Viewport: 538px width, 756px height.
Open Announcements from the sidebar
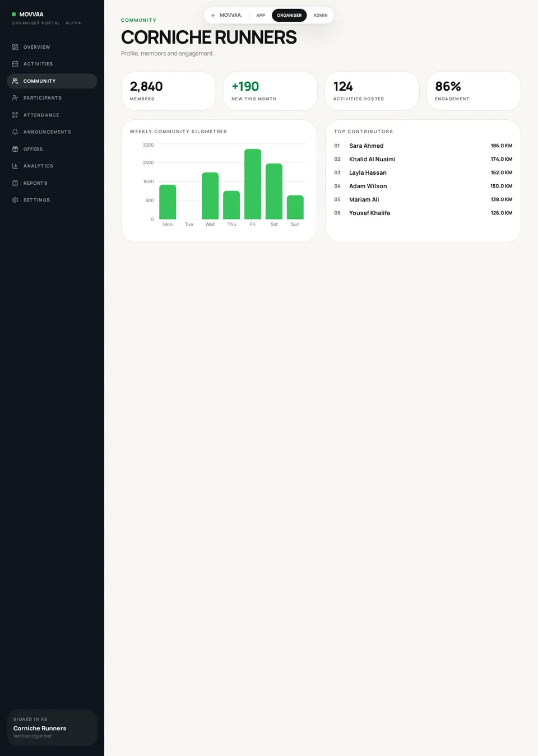tap(52, 132)
